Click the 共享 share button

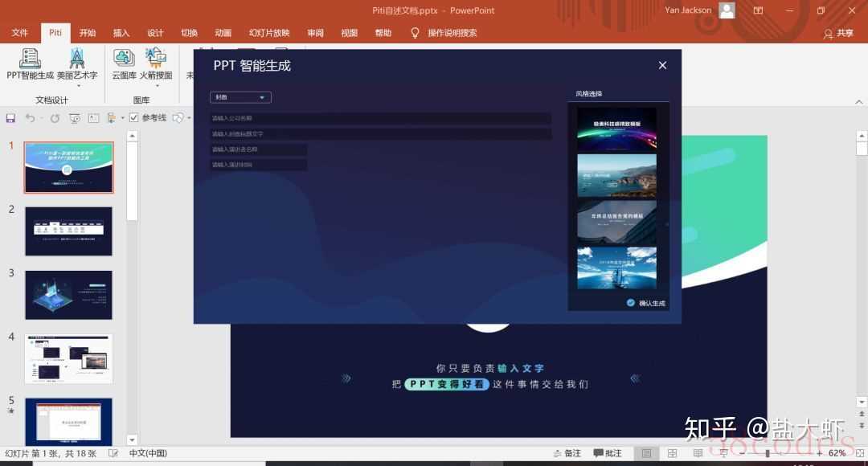pos(838,34)
